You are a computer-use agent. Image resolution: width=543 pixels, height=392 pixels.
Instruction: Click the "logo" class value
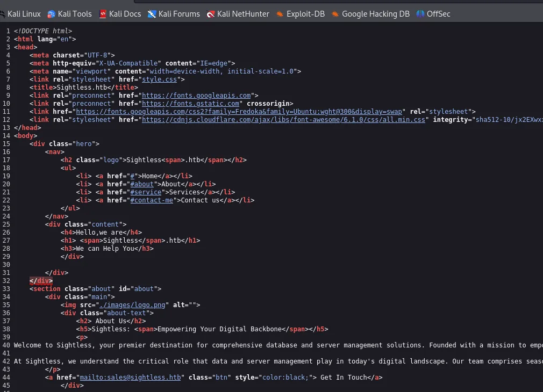[x=111, y=160]
